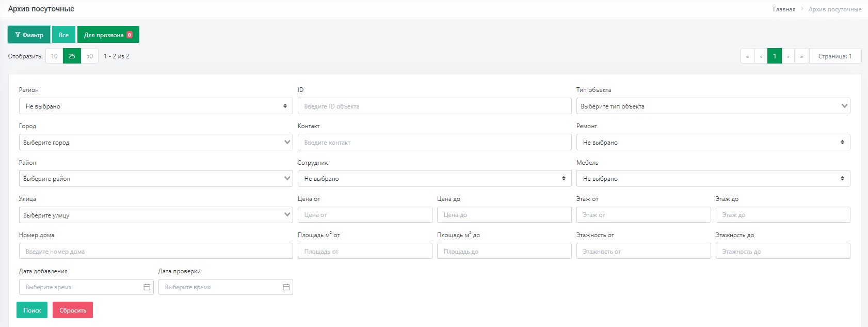The width and height of the screenshot is (868, 327).
Task: Open the Сотрудник dropdown
Action: click(x=435, y=178)
